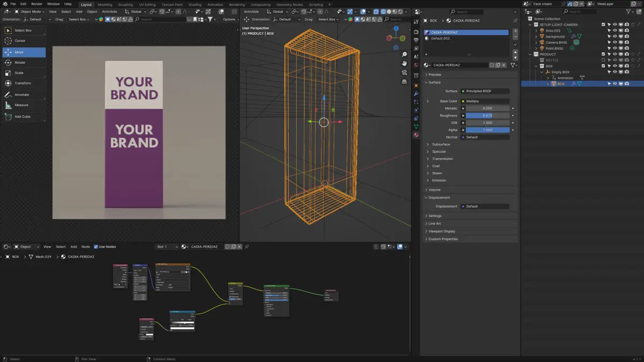
Task: Choose the Scale tool
Action: (19, 73)
